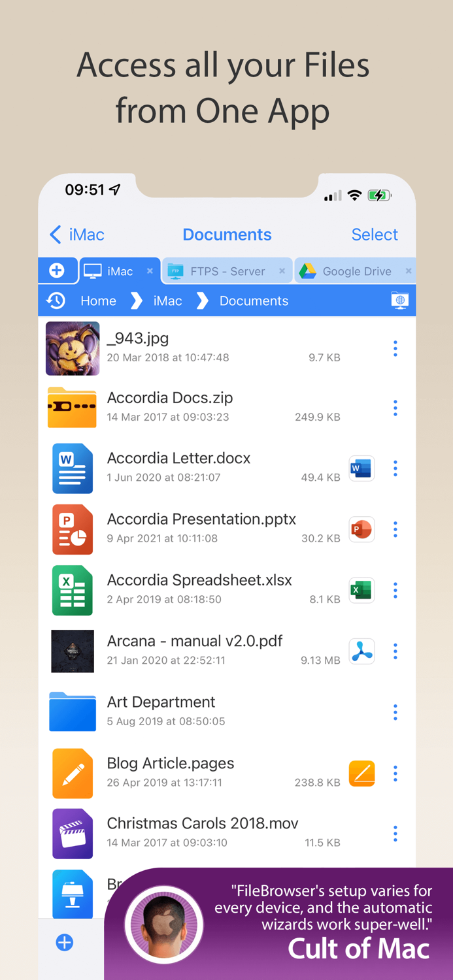This screenshot has width=453, height=980.
Task: Open the Art Department folder icon
Action: (73, 711)
